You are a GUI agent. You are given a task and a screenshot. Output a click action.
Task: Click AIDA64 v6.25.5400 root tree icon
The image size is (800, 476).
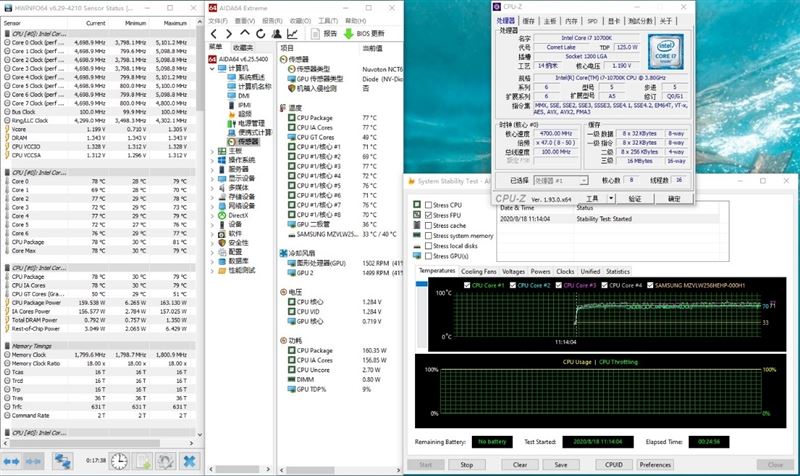[212, 59]
